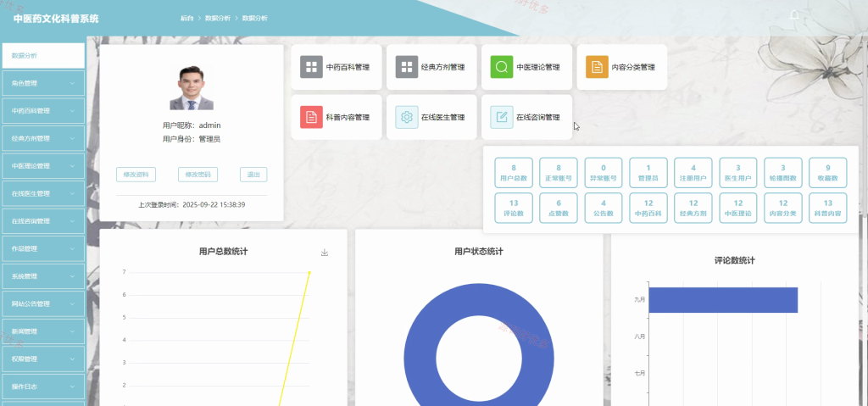Click the 中医药文化科普系统 title

pos(56,19)
